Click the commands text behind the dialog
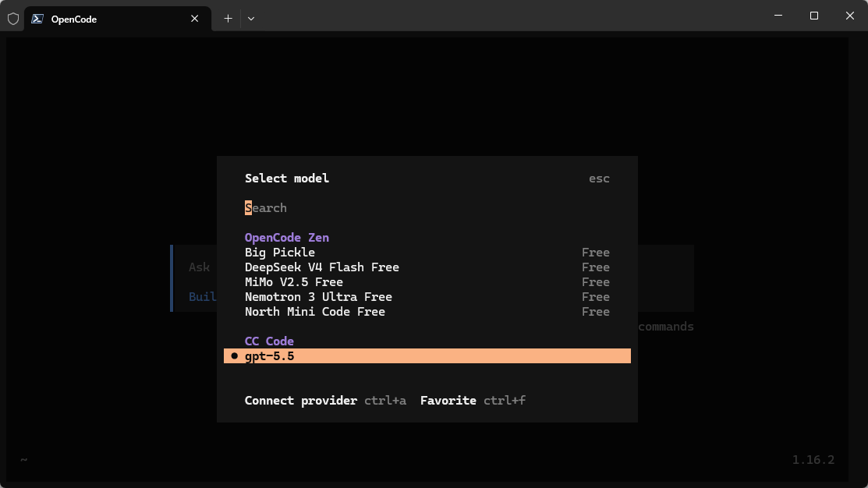Image resolution: width=868 pixels, height=488 pixels. pyautogui.click(x=666, y=327)
